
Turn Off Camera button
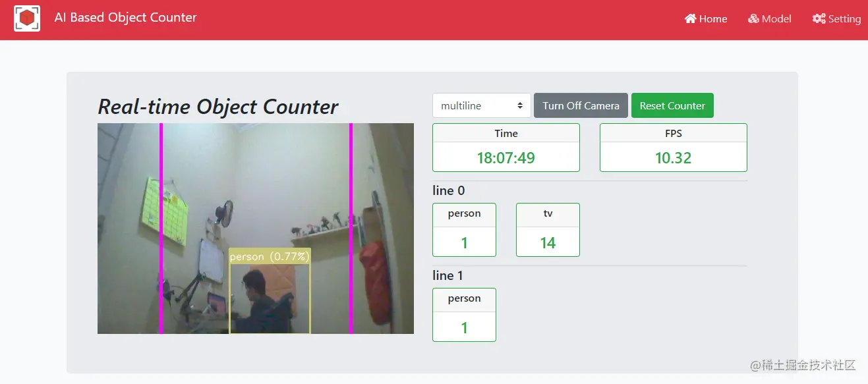click(581, 105)
